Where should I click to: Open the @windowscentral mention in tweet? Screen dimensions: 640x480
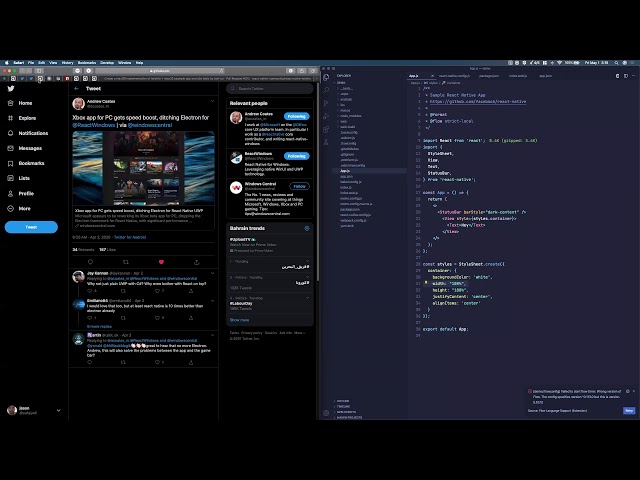[150, 125]
